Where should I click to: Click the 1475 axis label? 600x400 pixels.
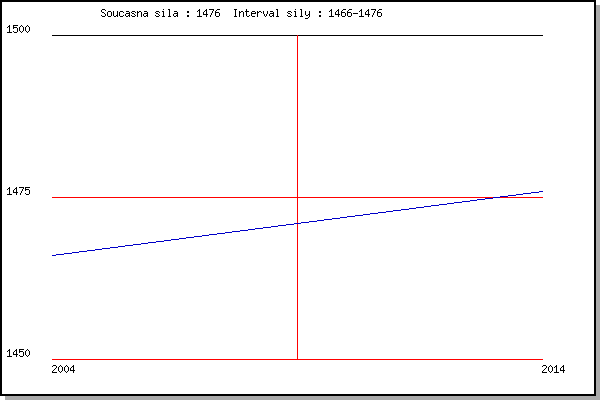[18, 191]
